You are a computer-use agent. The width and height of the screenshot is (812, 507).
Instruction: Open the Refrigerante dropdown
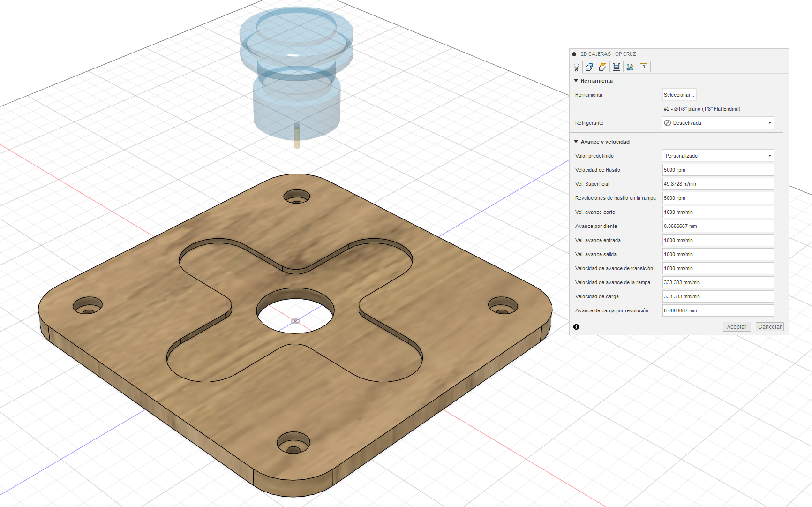718,123
